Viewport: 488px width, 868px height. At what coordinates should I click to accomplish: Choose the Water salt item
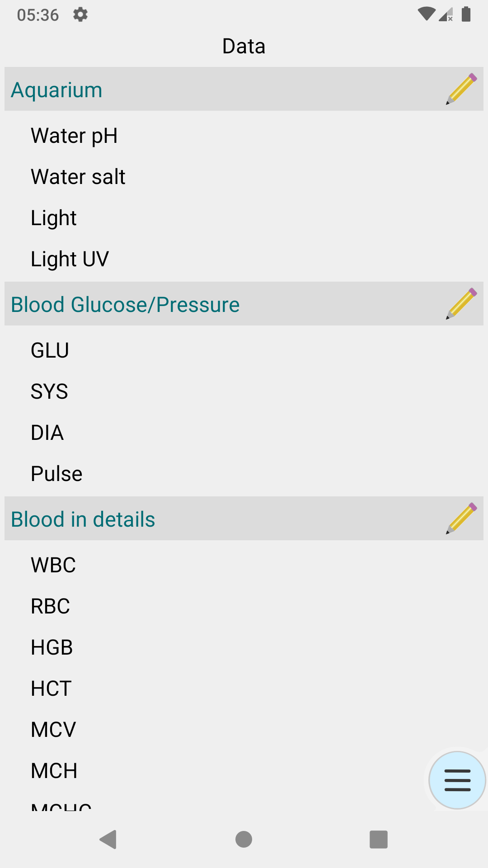click(78, 177)
